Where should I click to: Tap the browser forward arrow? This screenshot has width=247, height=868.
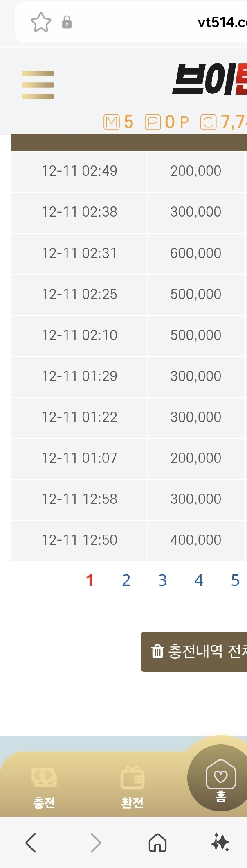tap(95, 843)
